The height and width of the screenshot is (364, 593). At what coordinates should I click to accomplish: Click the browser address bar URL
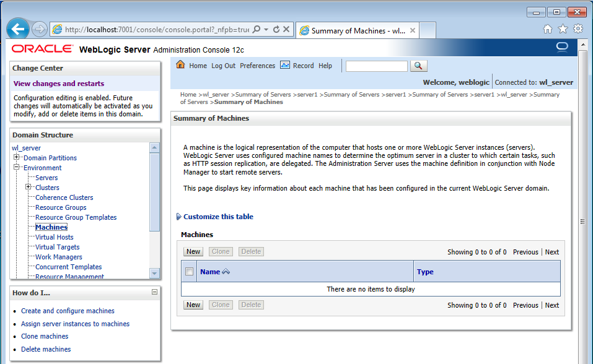pos(157,30)
